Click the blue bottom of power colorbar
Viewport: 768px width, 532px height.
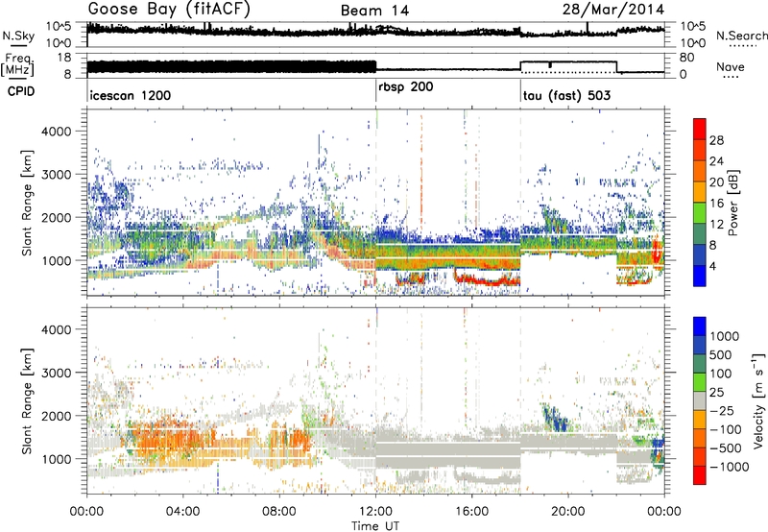click(x=700, y=276)
